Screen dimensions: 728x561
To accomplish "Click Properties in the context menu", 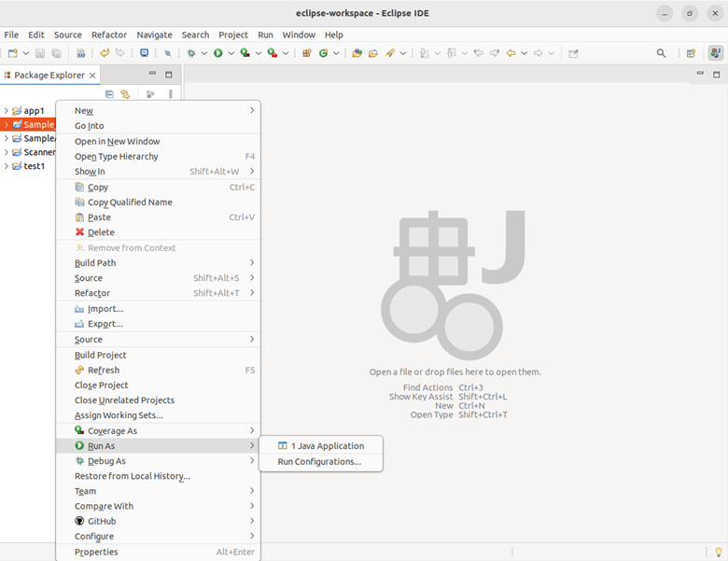I will [x=96, y=552].
